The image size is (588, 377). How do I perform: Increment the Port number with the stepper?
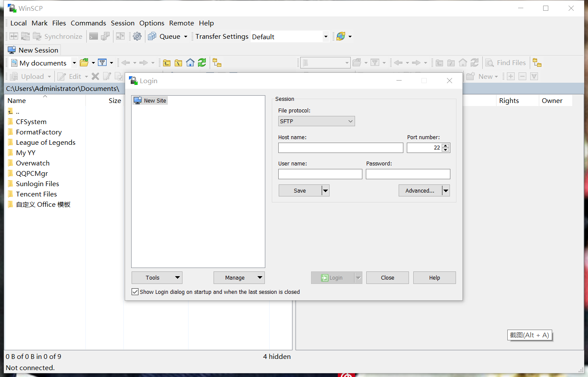[x=445, y=145]
